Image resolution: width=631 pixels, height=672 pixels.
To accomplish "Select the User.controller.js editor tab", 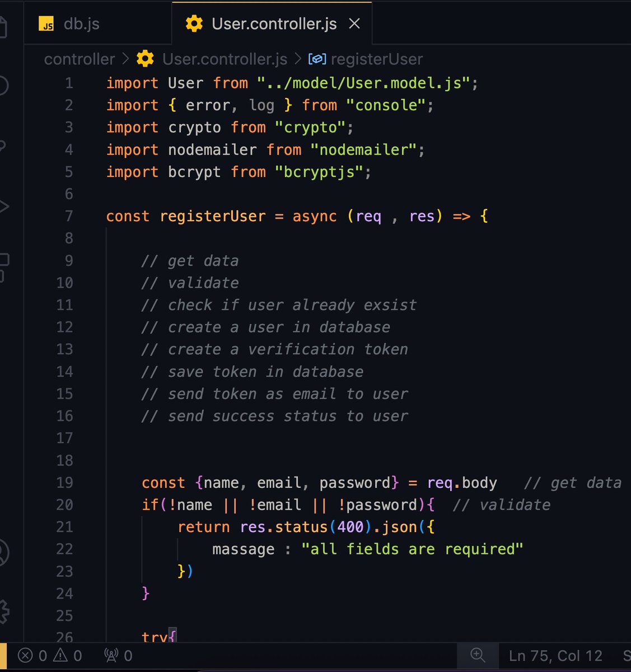I will pos(272,24).
